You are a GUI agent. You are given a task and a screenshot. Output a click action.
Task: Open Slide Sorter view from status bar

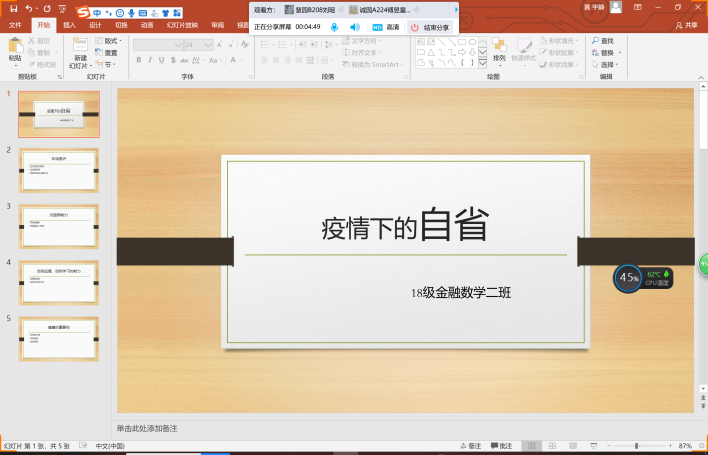pyautogui.click(x=553, y=445)
